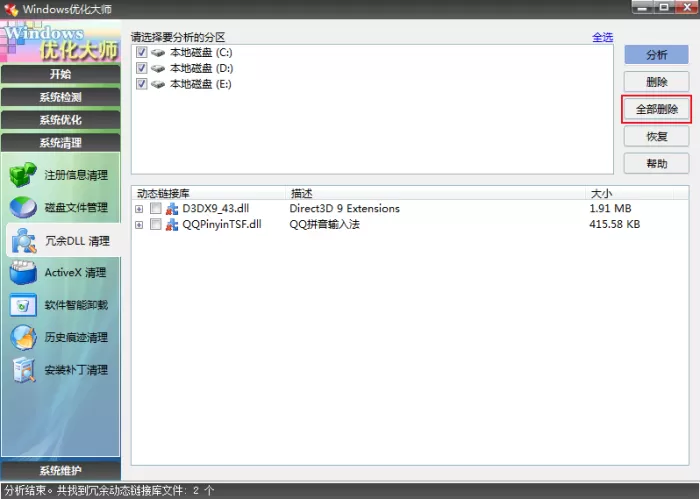The height and width of the screenshot is (499, 700).
Task: Click the 分析结束 status bar message
Action: coord(109,491)
